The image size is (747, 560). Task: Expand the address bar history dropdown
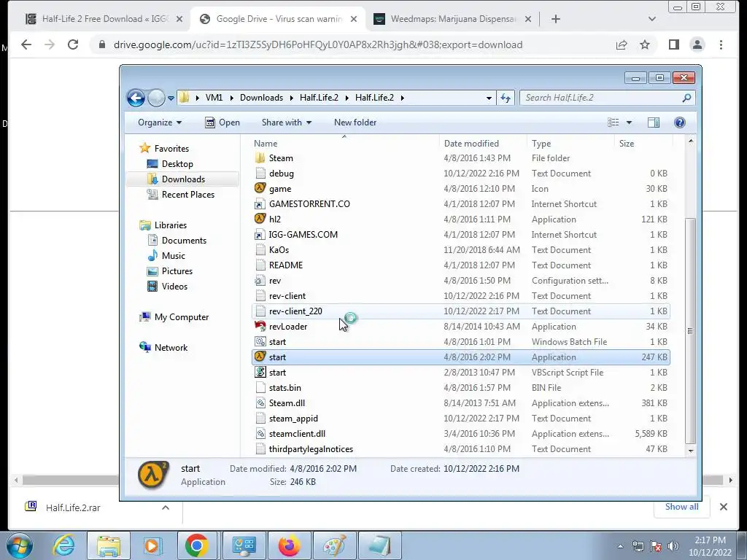pos(489,98)
